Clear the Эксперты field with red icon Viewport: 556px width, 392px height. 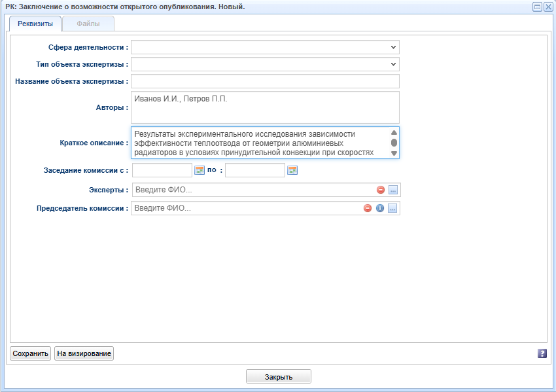point(381,190)
